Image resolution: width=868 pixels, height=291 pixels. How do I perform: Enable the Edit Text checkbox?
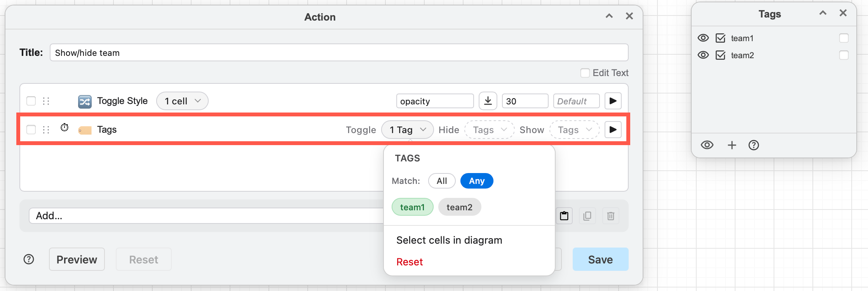(x=585, y=73)
